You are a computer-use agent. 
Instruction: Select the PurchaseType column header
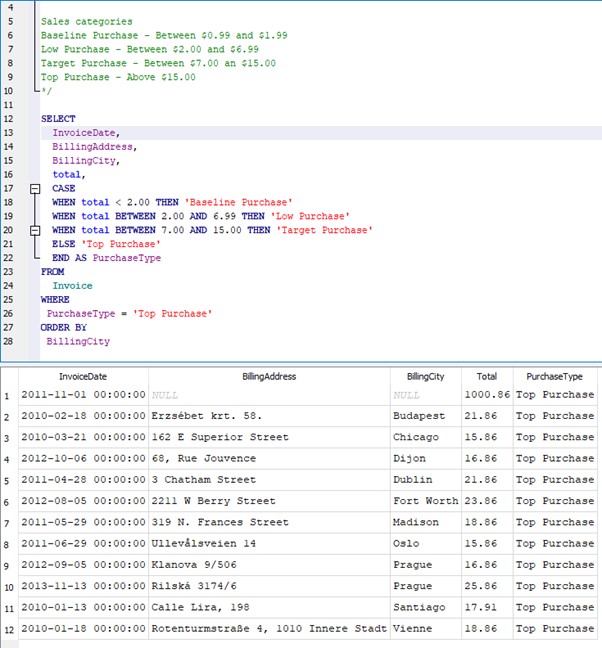click(x=554, y=377)
